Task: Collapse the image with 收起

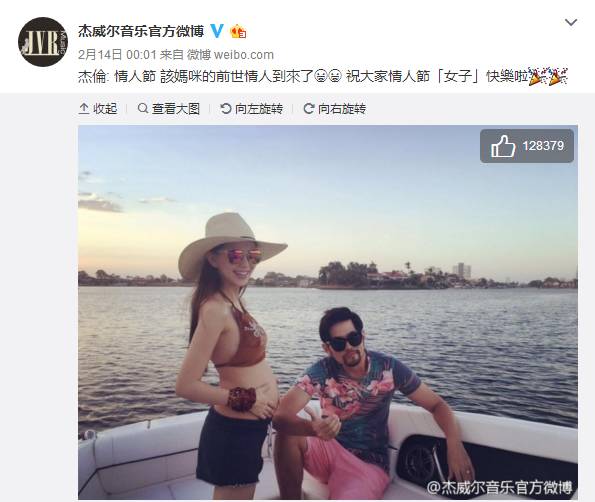Action: (x=98, y=109)
